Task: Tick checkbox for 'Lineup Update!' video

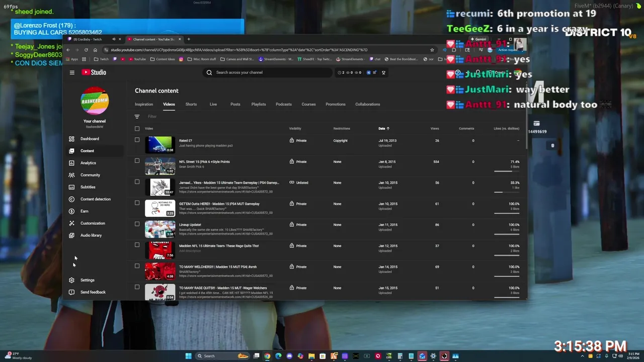Action: (x=137, y=224)
